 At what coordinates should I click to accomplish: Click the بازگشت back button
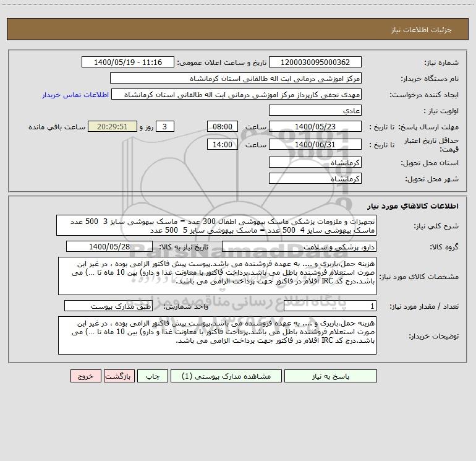click(119, 376)
